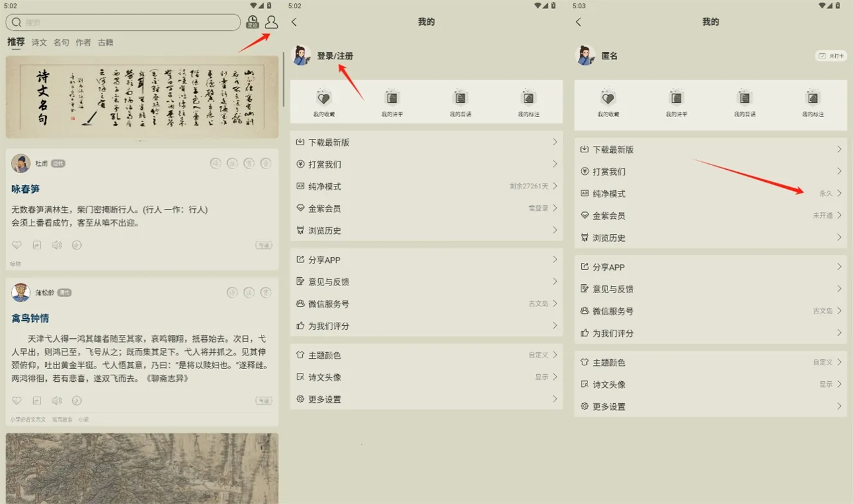Tap the 译 translation icon on 咏春笋 card

[x=216, y=163]
